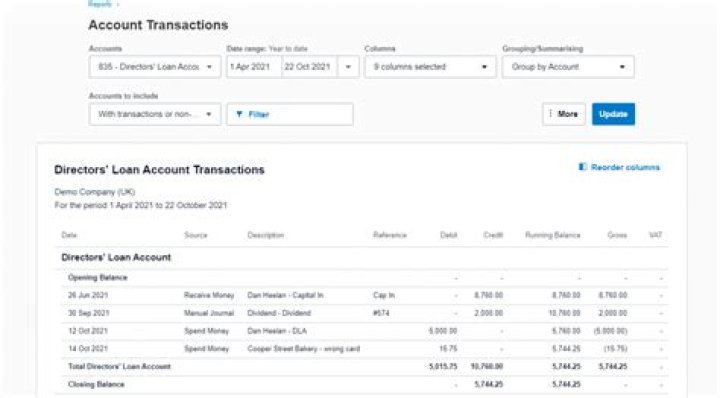Open the Reports breadcrumb link
The width and height of the screenshot is (720, 398).
pyautogui.click(x=100, y=4)
